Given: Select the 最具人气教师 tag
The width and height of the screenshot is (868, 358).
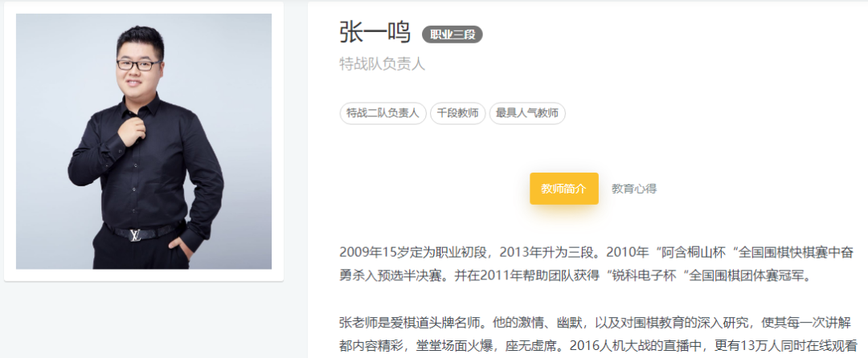Looking at the screenshot, I should coord(527,114).
